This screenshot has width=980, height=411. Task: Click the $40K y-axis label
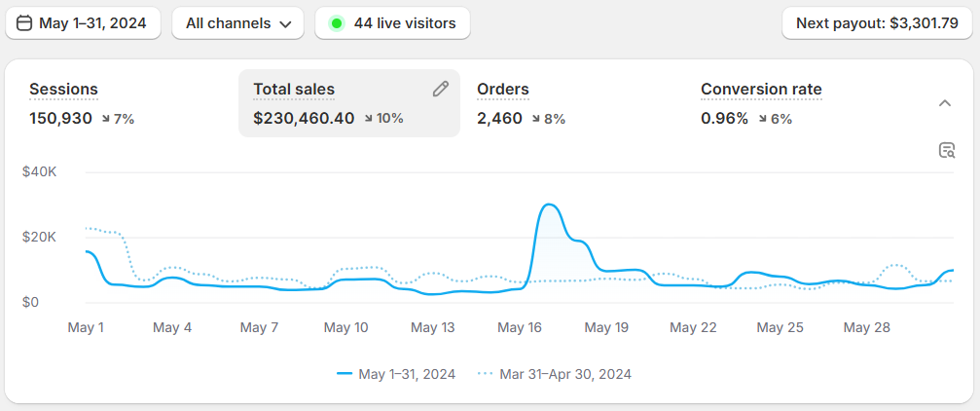(x=39, y=172)
